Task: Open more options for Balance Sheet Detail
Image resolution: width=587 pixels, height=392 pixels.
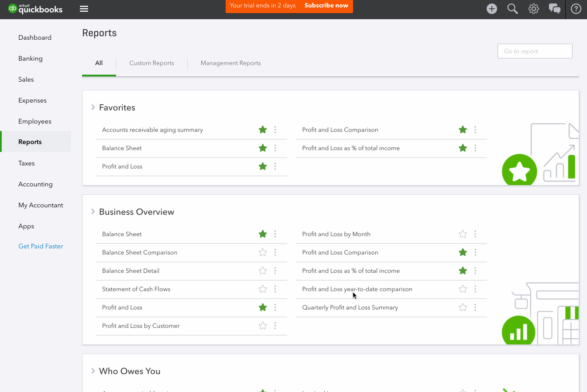Action: (275, 271)
